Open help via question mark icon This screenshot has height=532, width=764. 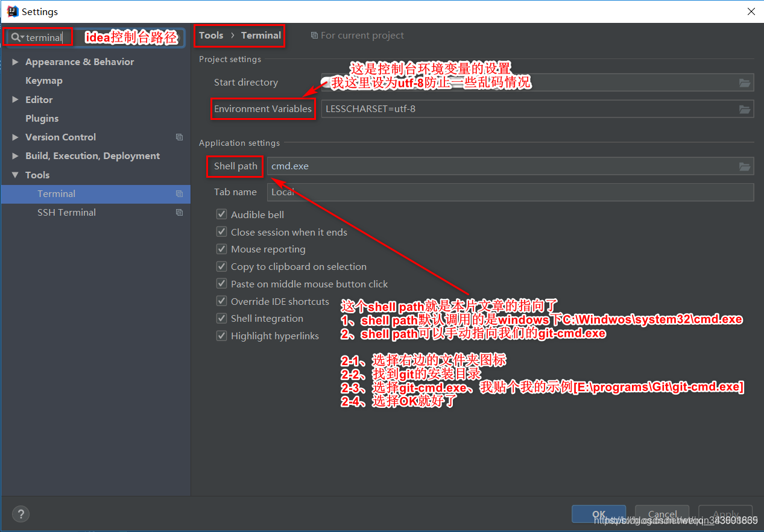(21, 514)
